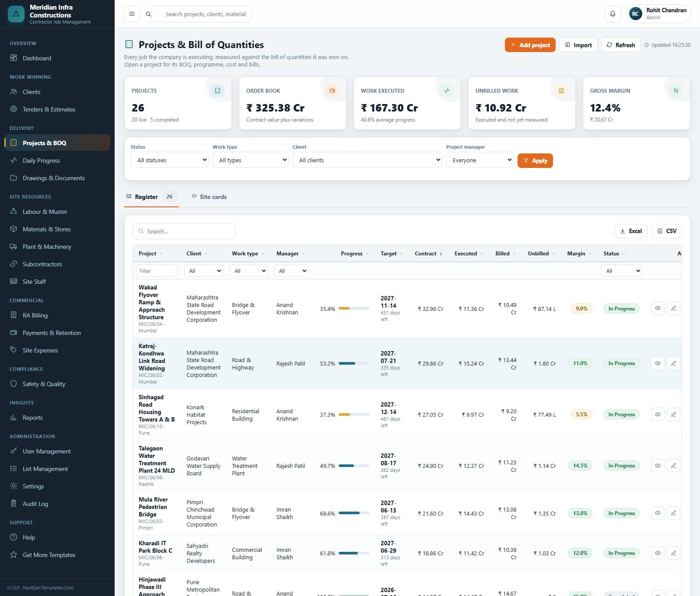Screen dimensions: 700x596
Task: Select Projects & BOQ menu item
Action: tap(57, 143)
